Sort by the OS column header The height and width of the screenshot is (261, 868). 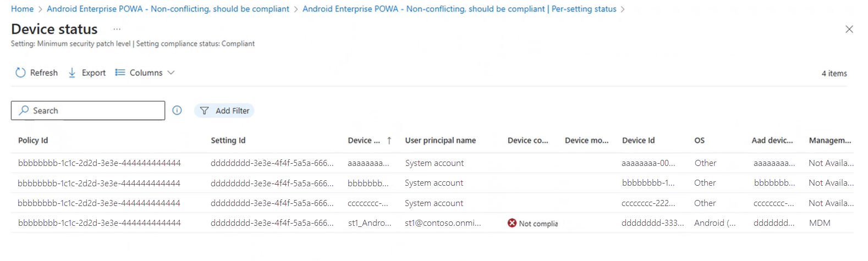699,141
